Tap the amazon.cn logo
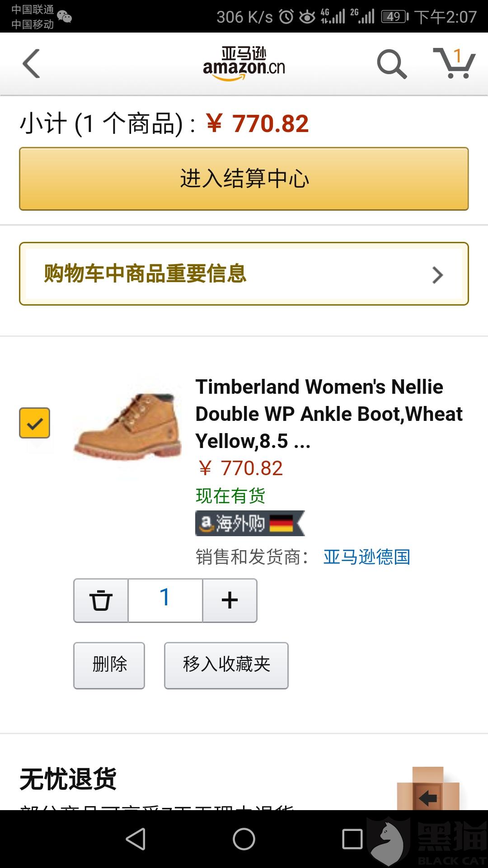488x868 pixels. tap(244, 64)
